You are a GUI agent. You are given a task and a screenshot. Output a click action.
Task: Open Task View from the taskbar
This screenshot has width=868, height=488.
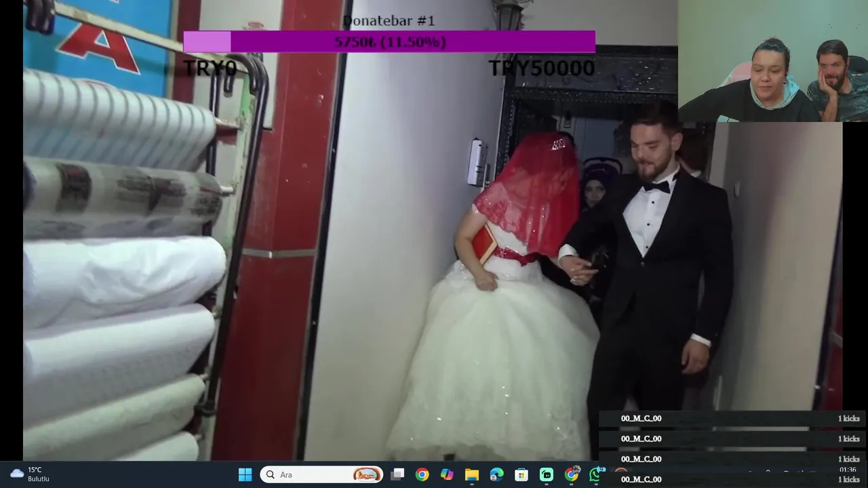[397, 474]
